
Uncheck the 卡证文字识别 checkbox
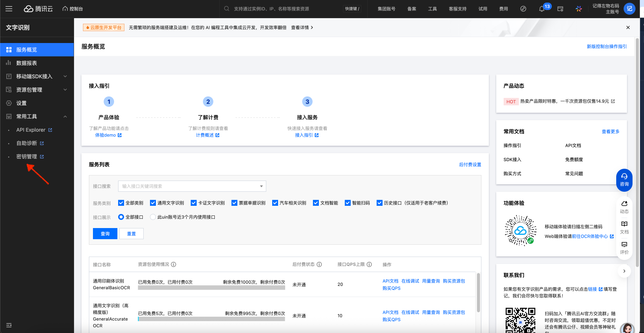193,203
